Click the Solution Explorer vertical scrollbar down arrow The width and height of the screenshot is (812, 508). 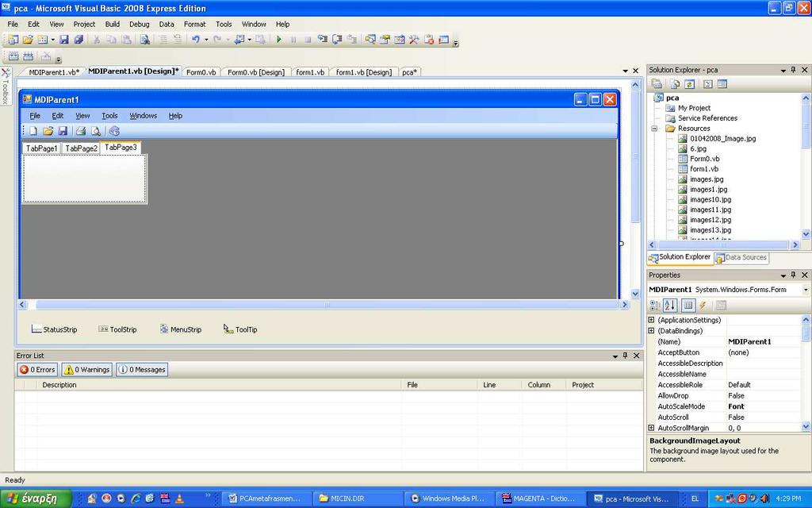tap(806, 234)
